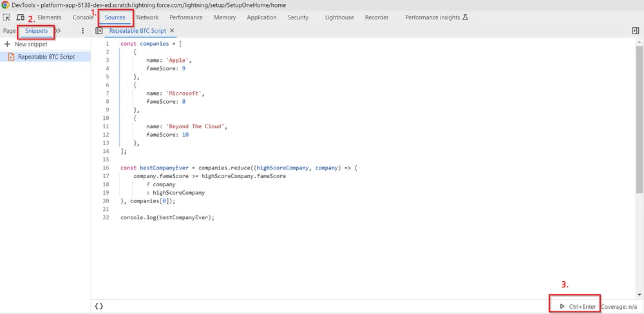Open the Memory tab
The height and width of the screenshot is (314, 644).
225,17
